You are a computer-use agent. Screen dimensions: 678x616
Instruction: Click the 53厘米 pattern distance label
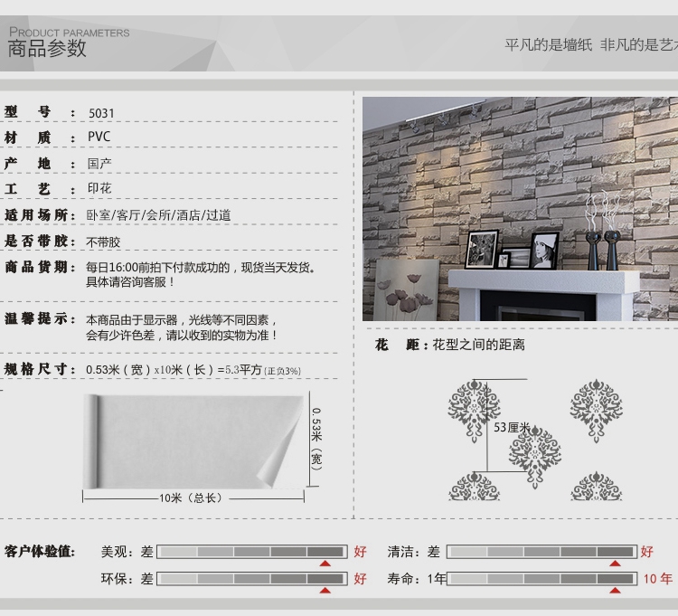(x=512, y=427)
